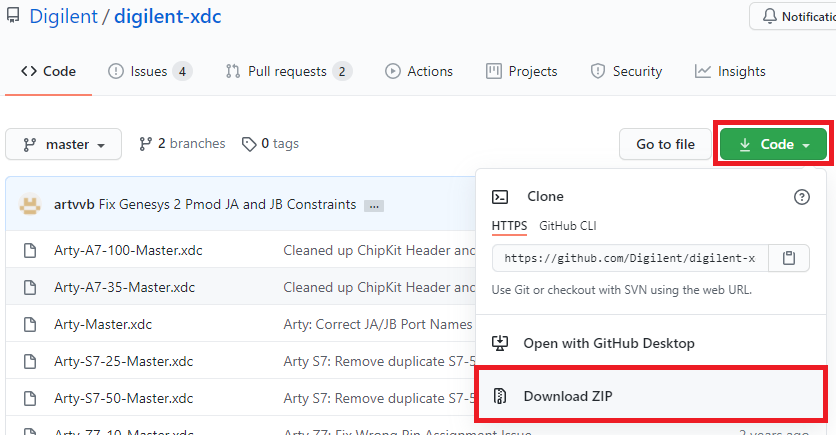This screenshot has width=836, height=435.
Task: Click the commit message ellipsis expander
Action: click(x=374, y=205)
